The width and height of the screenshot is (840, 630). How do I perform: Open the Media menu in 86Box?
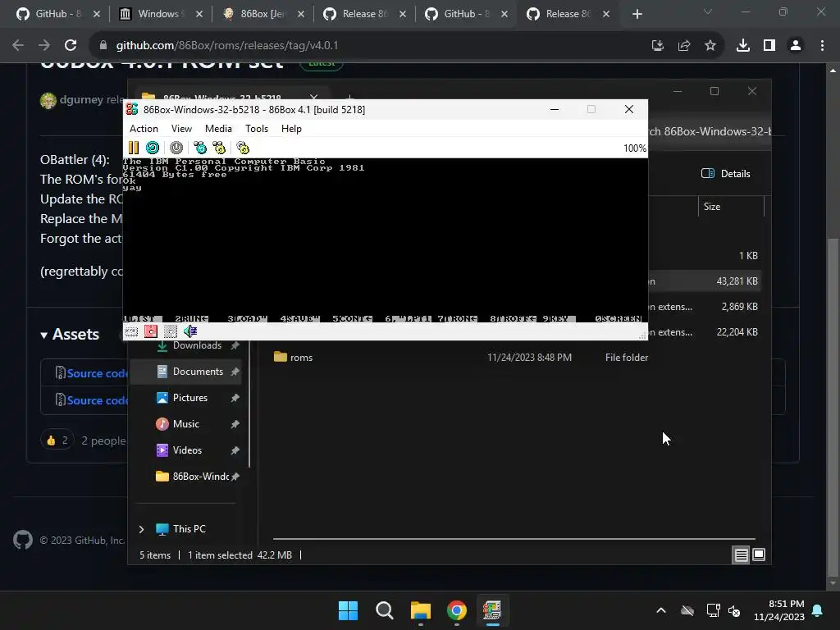pos(218,129)
